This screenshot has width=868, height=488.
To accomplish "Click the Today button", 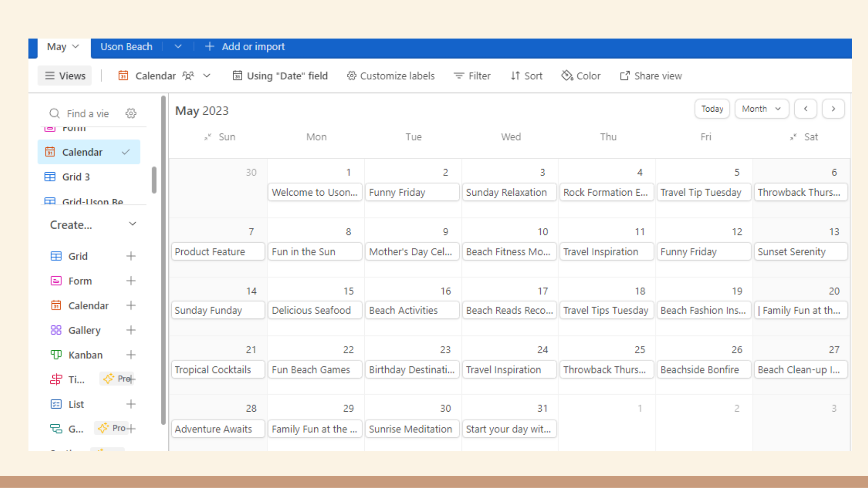I will (712, 109).
